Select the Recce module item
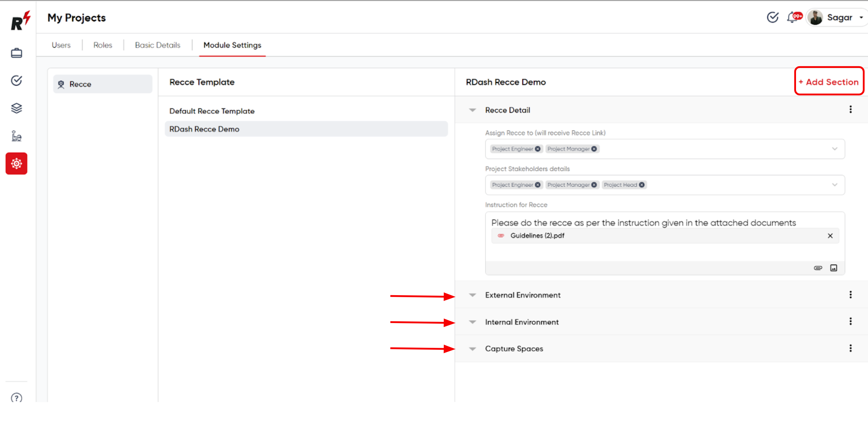The image size is (868, 429). click(103, 84)
